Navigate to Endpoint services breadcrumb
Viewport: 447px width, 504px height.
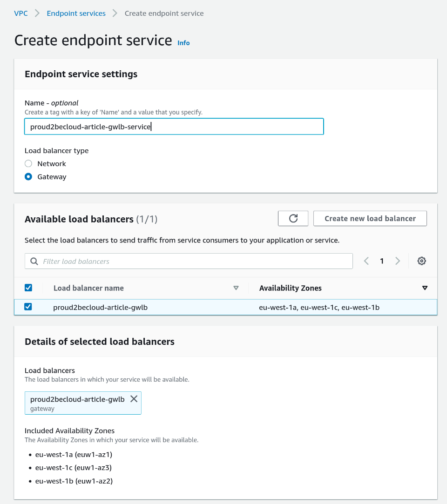[x=76, y=13]
